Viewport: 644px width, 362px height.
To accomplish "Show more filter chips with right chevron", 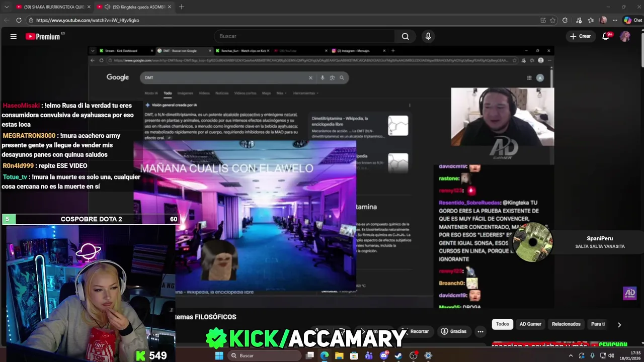I will pyautogui.click(x=619, y=325).
